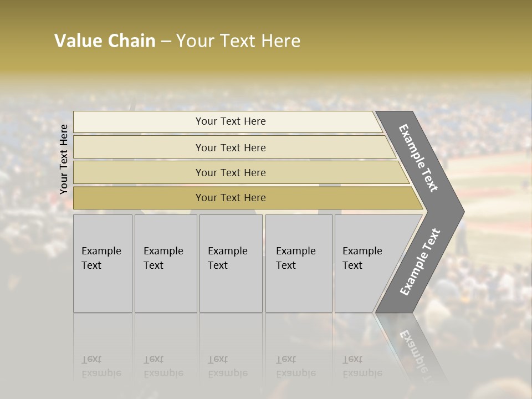Click the third "Your Text Here" horizontal bar
The width and height of the screenshot is (532, 399).
pos(231,172)
